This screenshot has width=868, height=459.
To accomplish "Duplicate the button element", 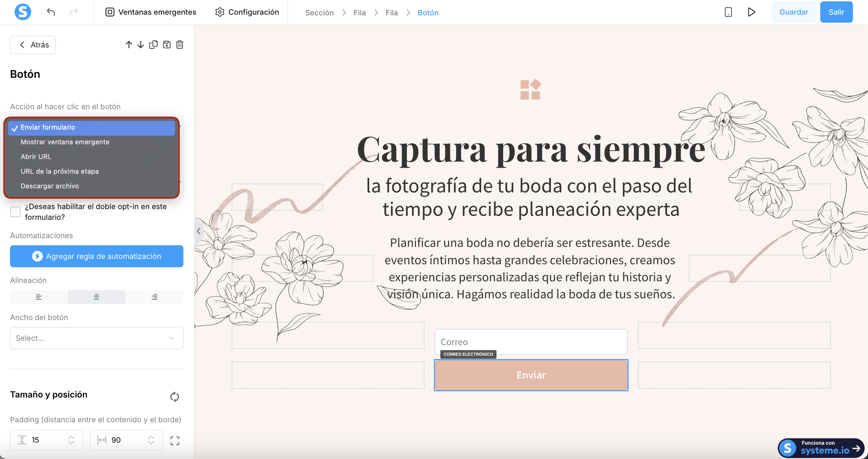I will [x=153, y=44].
